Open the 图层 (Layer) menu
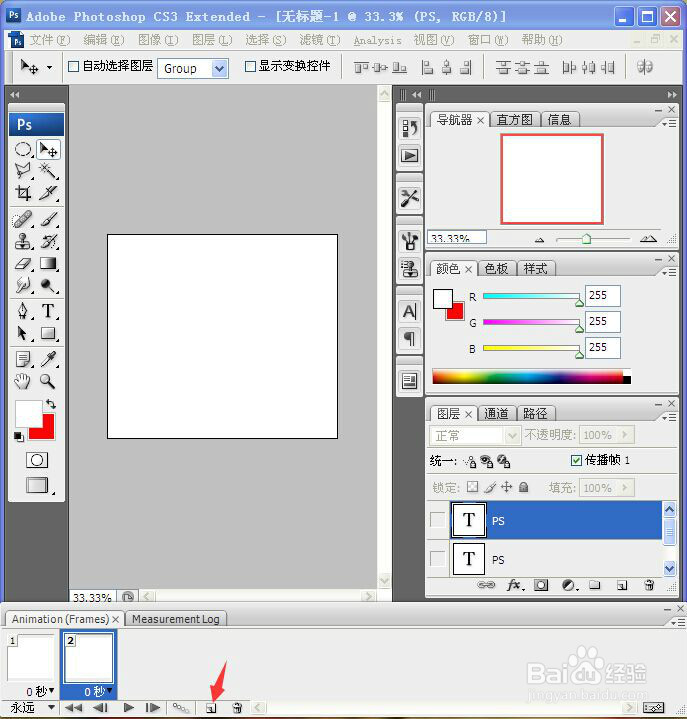687x719 pixels. (212, 40)
